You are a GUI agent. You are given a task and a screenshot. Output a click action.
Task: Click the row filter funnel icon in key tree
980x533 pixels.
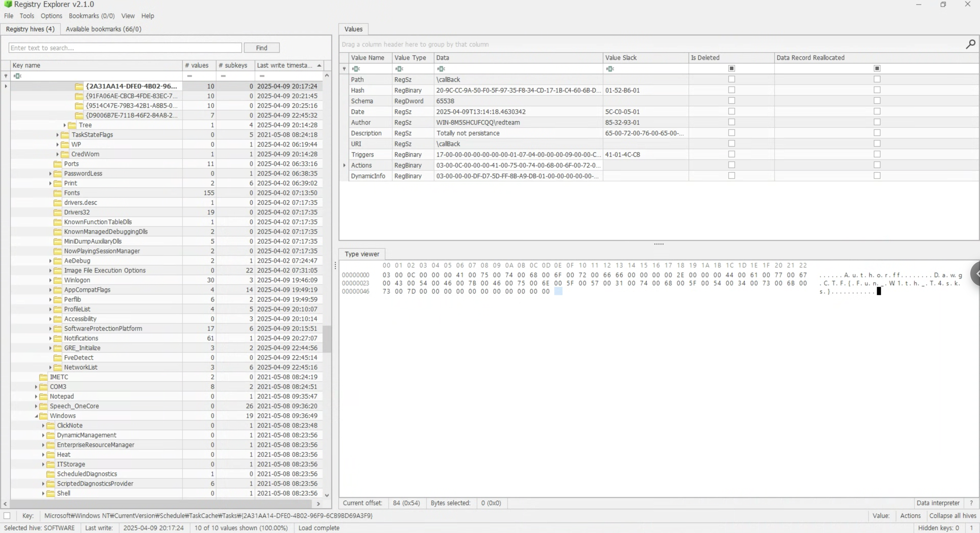pos(6,76)
